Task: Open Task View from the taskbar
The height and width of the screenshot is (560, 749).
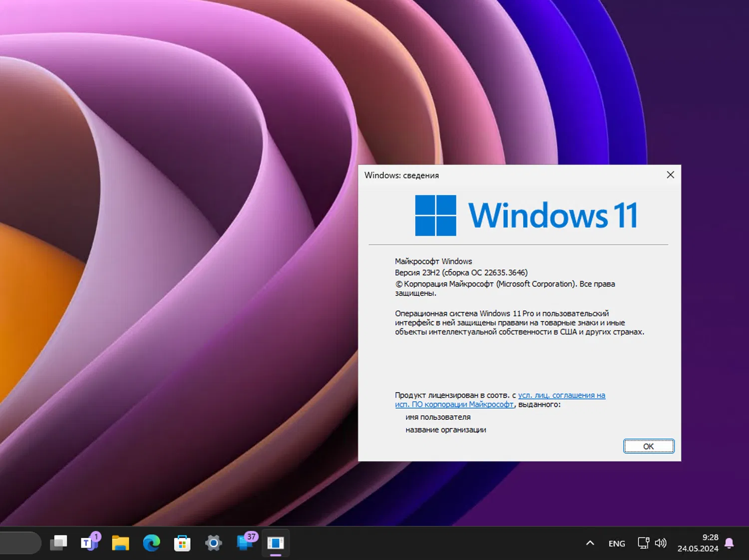Action: tap(58, 543)
